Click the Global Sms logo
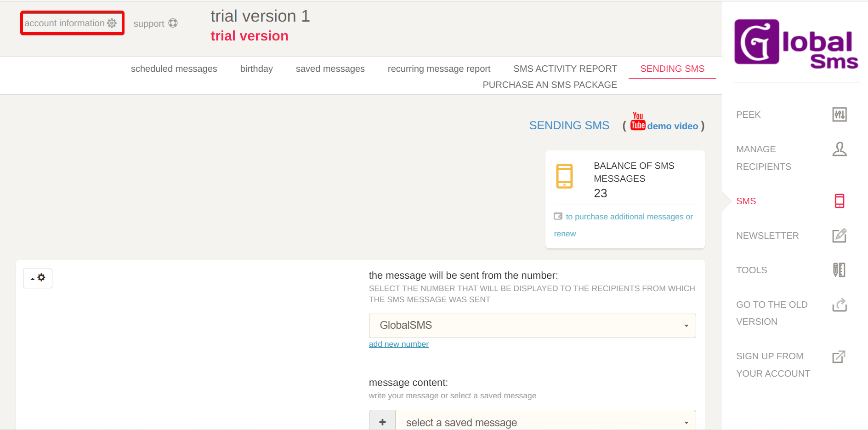 795,43
